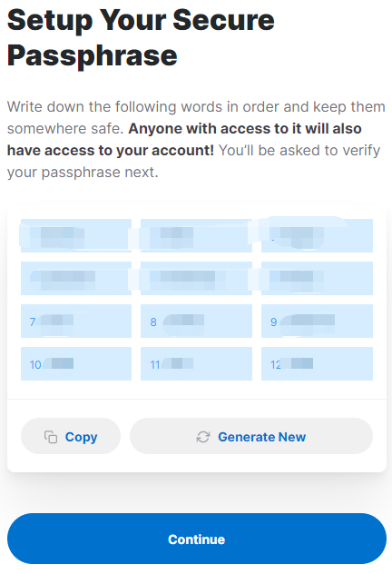Click the copy icon beside Copy
The width and height of the screenshot is (392, 574).
51,437
